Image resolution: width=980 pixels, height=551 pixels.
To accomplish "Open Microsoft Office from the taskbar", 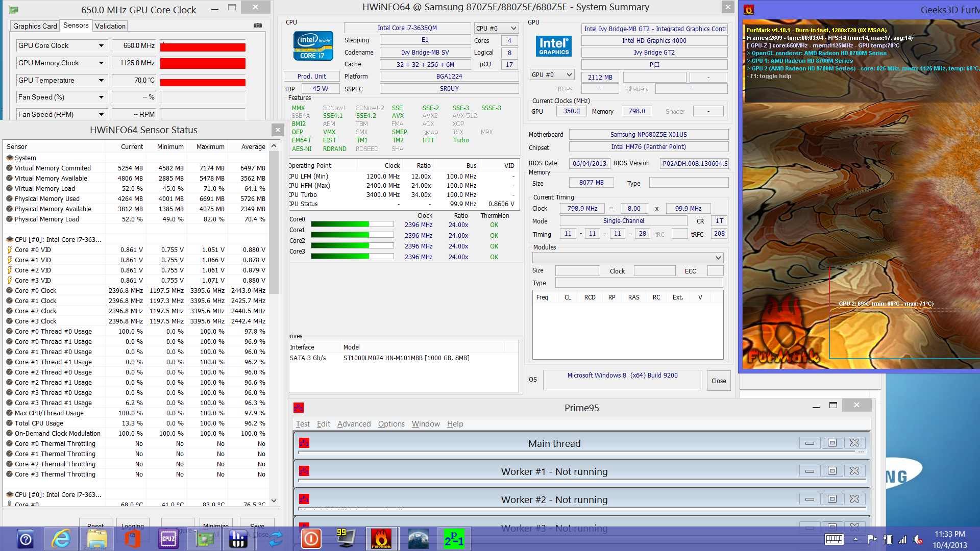I will [133, 539].
